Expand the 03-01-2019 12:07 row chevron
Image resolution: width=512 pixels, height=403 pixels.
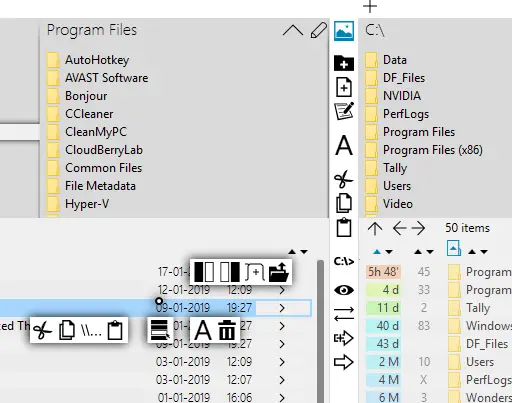tap(282, 380)
